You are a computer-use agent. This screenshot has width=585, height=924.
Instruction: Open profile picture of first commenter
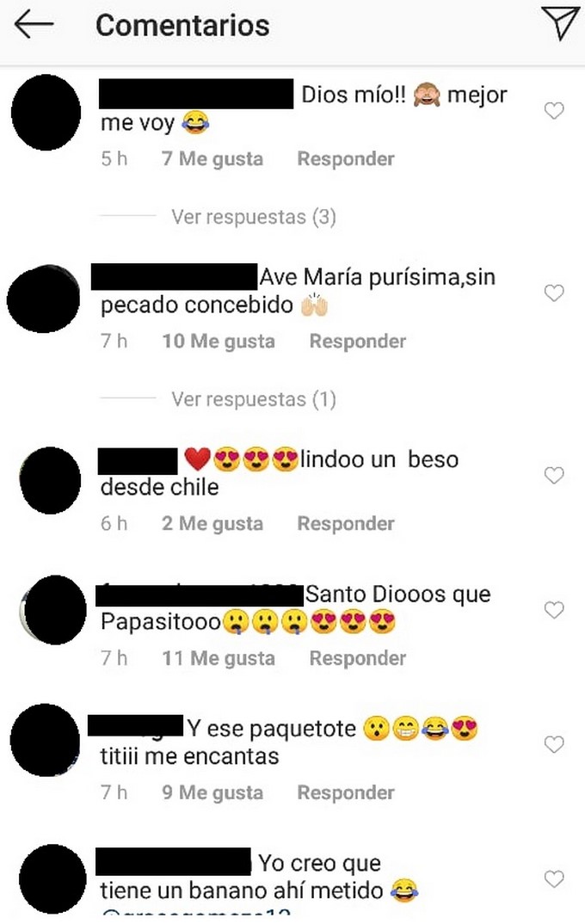(x=46, y=112)
